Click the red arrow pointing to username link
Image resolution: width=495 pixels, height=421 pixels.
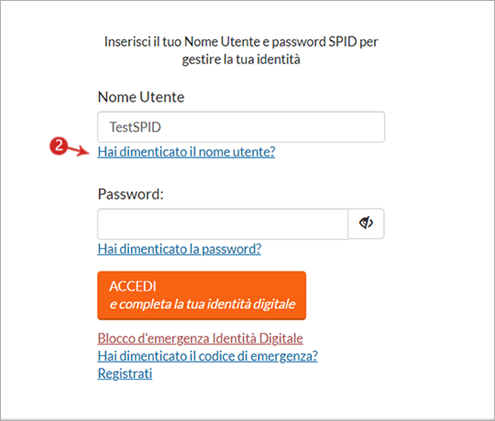click(78, 151)
